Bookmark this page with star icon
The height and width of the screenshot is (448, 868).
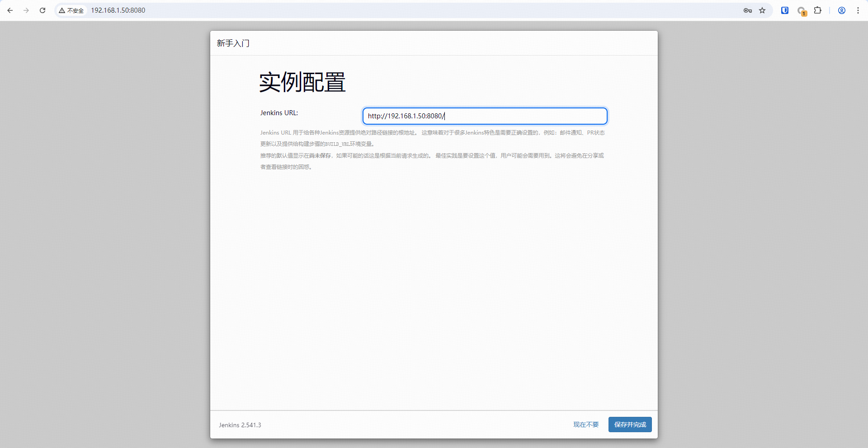click(x=762, y=10)
